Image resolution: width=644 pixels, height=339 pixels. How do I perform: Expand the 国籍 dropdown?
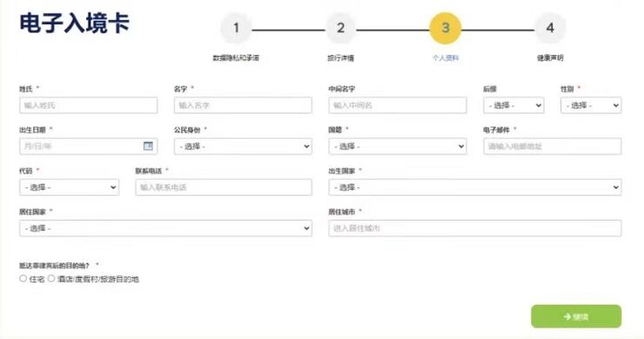[x=397, y=146]
